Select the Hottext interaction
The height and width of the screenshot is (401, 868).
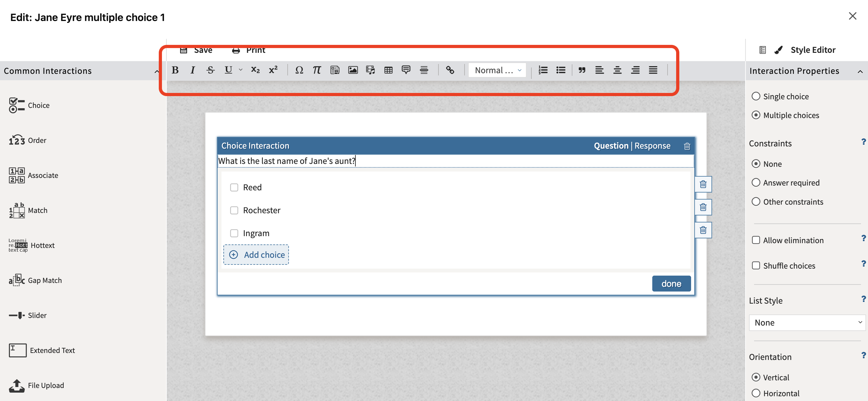click(x=32, y=245)
